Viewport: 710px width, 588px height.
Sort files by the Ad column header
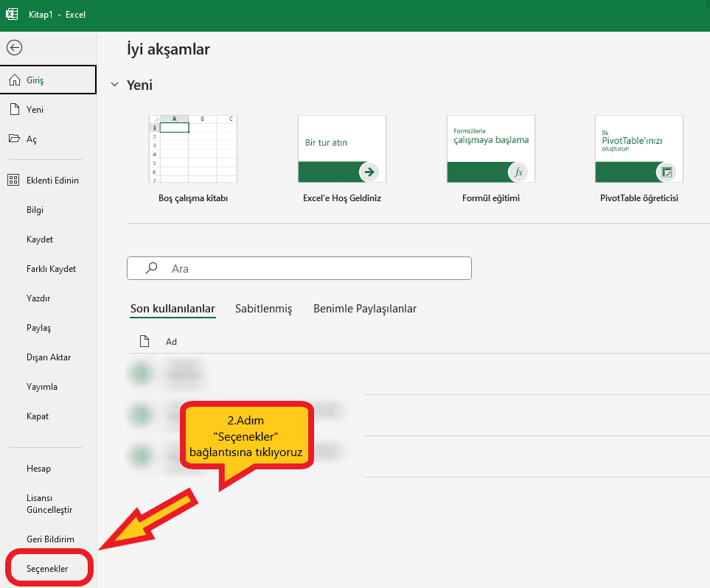pos(171,341)
